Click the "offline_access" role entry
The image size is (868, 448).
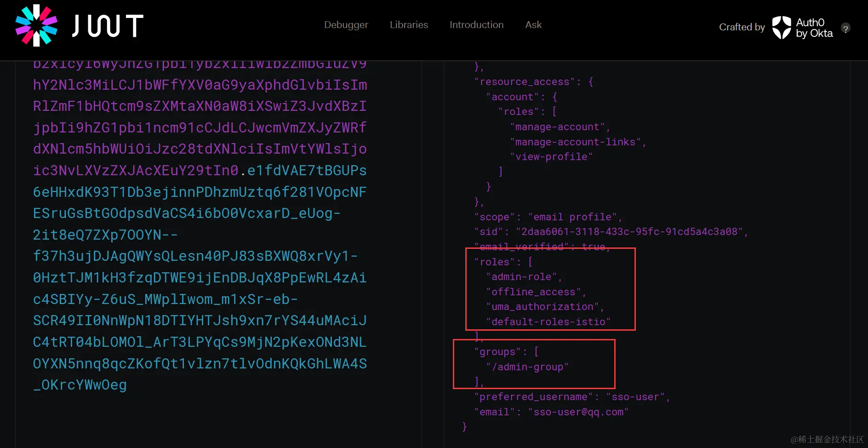pos(533,292)
